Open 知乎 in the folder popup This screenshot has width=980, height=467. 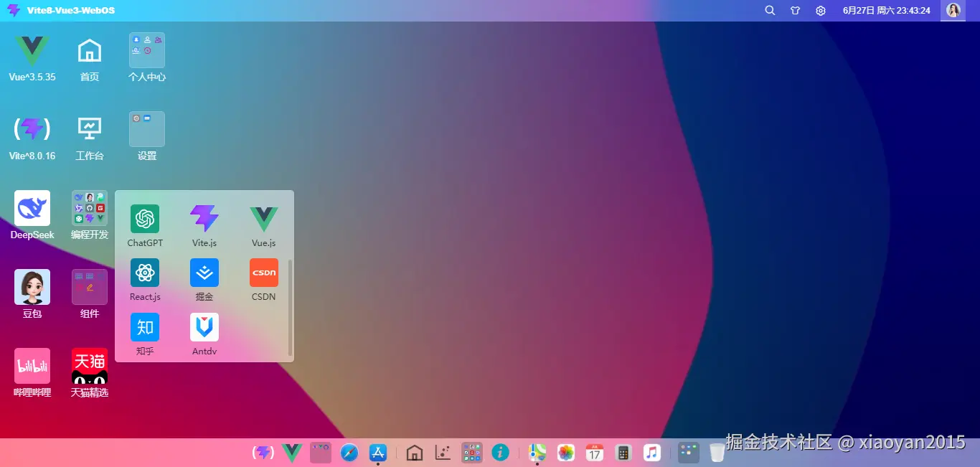[x=145, y=327]
